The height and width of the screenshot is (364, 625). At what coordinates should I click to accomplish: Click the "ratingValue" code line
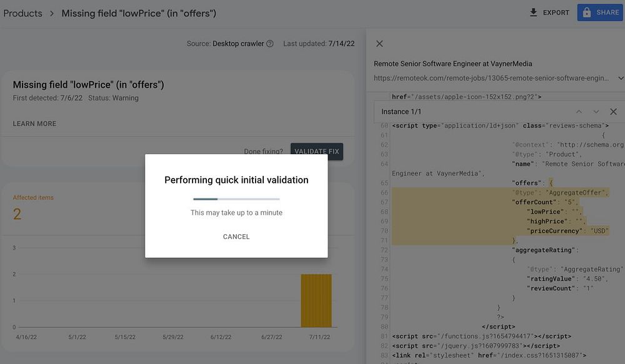pos(567,278)
